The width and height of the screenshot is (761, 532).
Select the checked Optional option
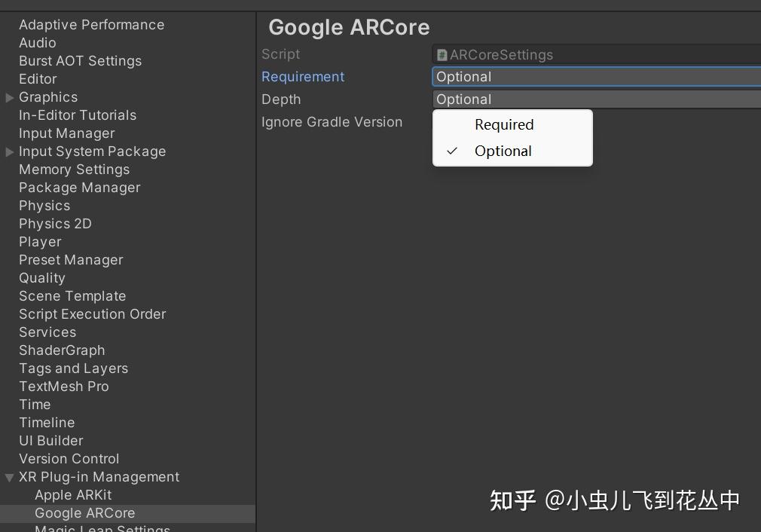[x=503, y=151]
